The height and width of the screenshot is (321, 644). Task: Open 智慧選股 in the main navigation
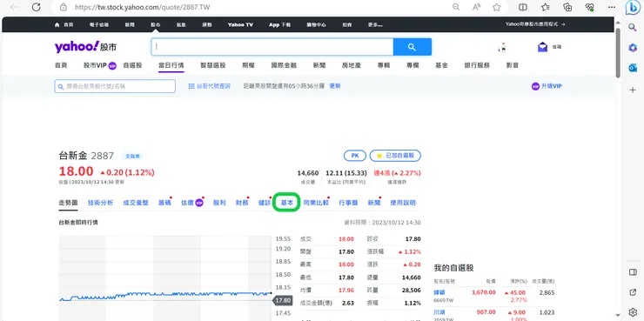click(x=212, y=65)
